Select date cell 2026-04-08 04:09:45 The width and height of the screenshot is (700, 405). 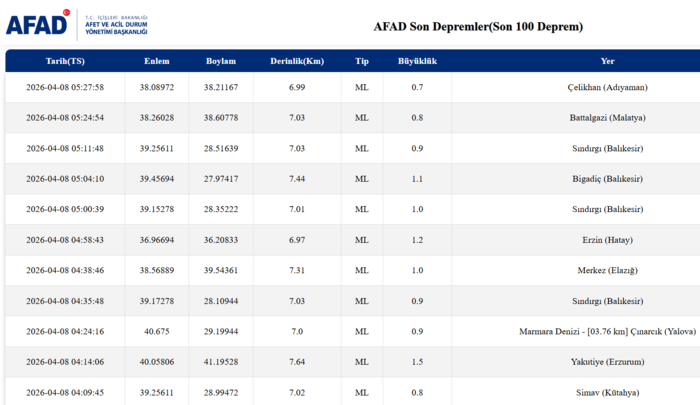pos(65,392)
